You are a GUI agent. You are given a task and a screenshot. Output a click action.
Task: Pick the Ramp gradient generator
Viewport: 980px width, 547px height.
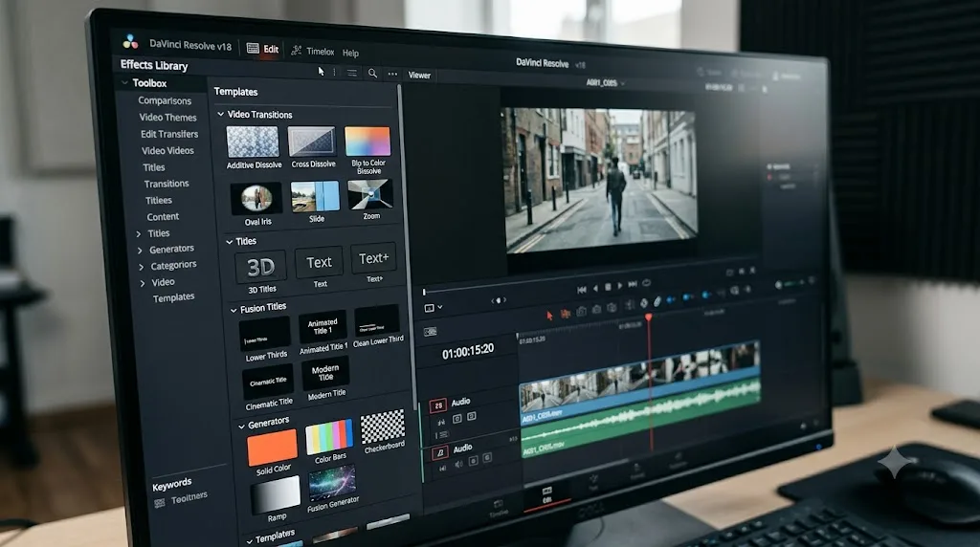click(276, 493)
